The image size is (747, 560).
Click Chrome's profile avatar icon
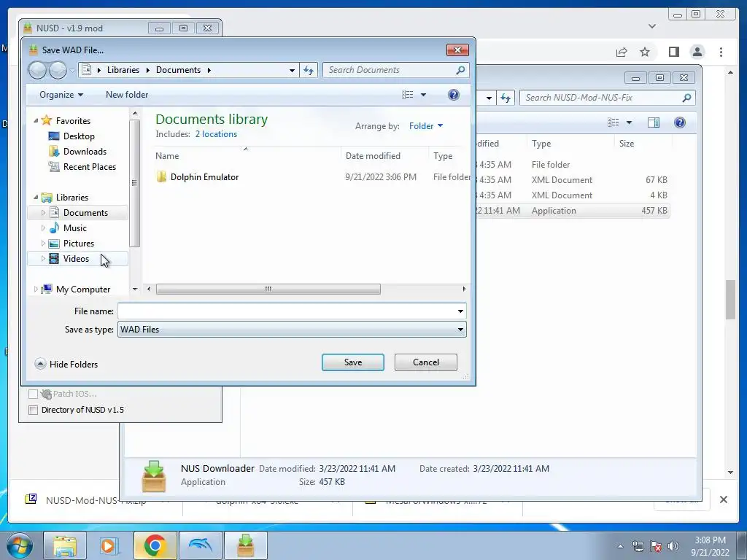(x=697, y=52)
